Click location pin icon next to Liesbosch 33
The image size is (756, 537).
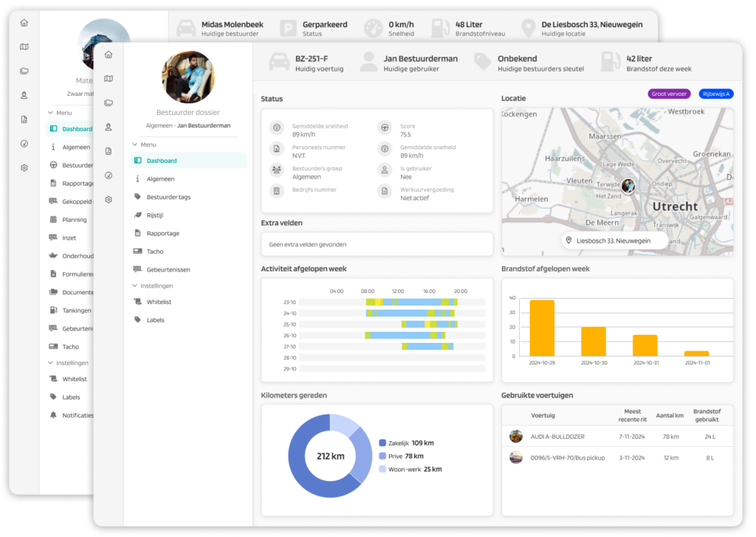569,240
